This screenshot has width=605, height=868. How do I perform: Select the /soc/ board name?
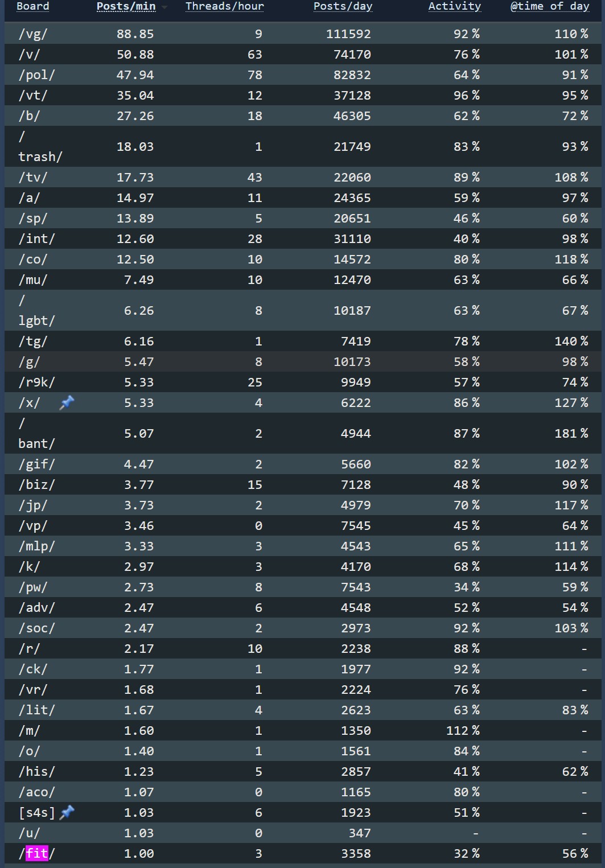point(36,628)
